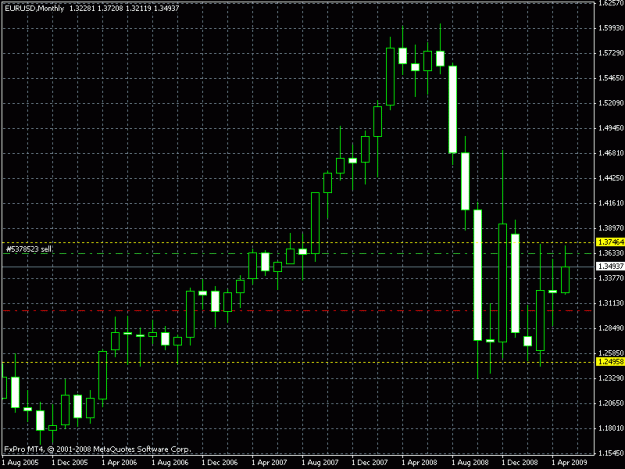Click the 1 Dec 2006 date label
Image resolution: width=625 pixels, height=469 pixels.
coord(220,463)
